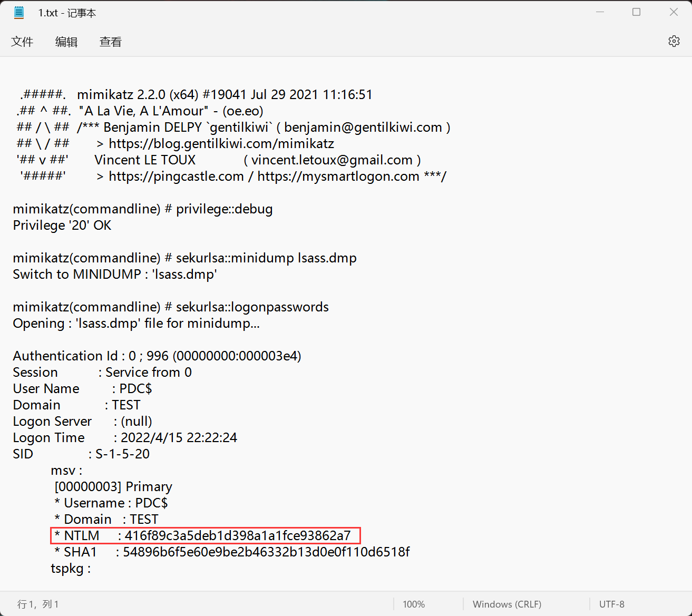This screenshot has width=692, height=616.
Task: Click the 1.txt - 记事本 window title
Action: click(x=67, y=13)
